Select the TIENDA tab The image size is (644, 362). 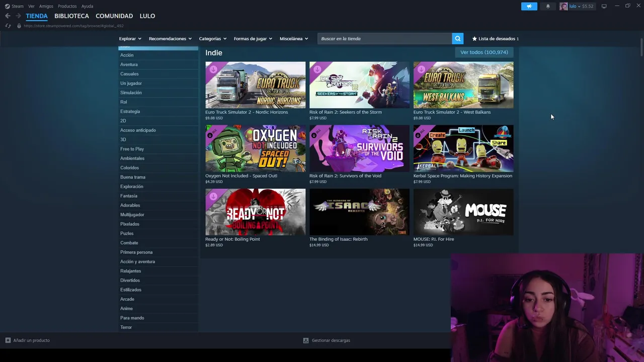tap(37, 16)
